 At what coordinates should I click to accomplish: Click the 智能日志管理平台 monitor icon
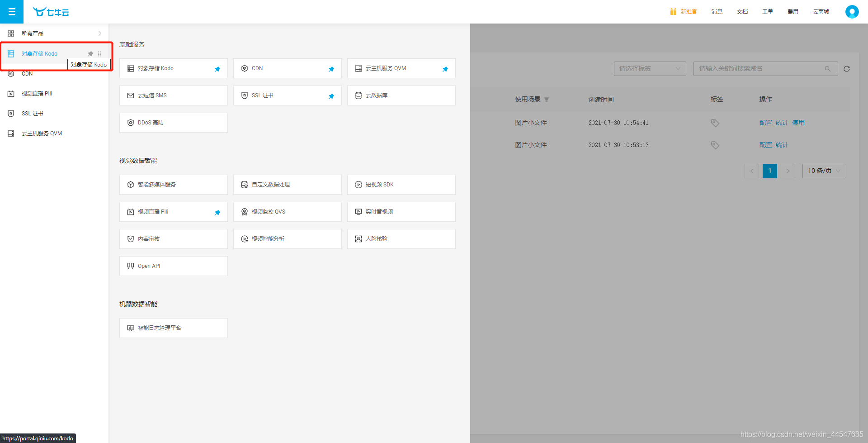(x=131, y=328)
